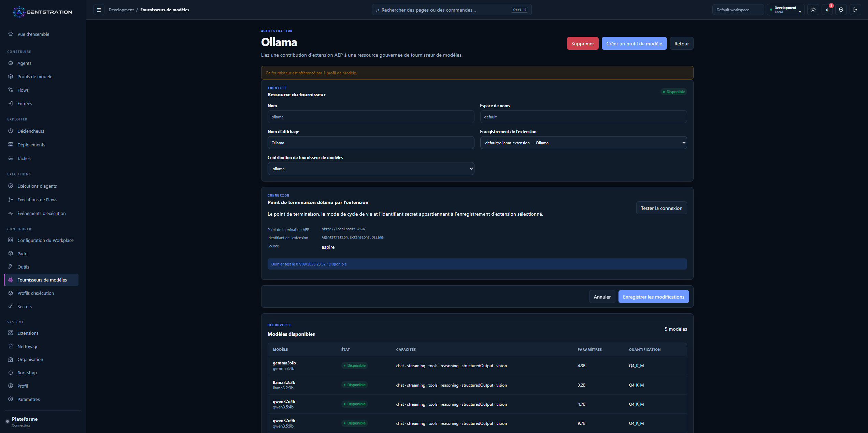Open the Default workspace selector
The image size is (868, 433).
pyautogui.click(x=738, y=10)
